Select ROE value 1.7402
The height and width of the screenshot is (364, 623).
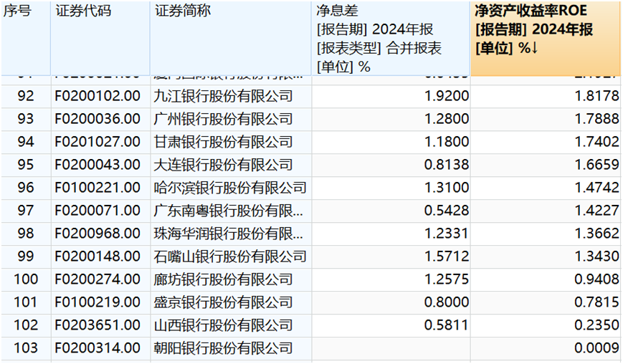pyautogui.click(x=596, y=142)
